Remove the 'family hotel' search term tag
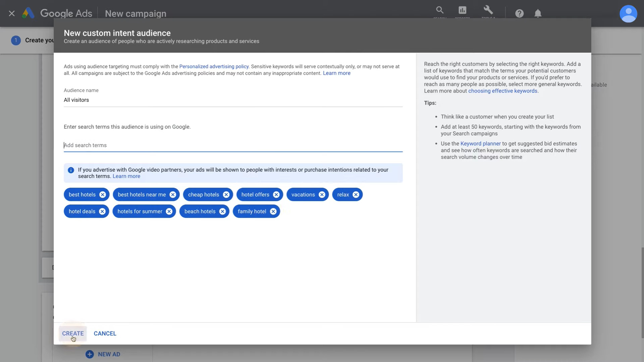Image resolution: width=644 pixels, height=362 pixels. [273, 211]
